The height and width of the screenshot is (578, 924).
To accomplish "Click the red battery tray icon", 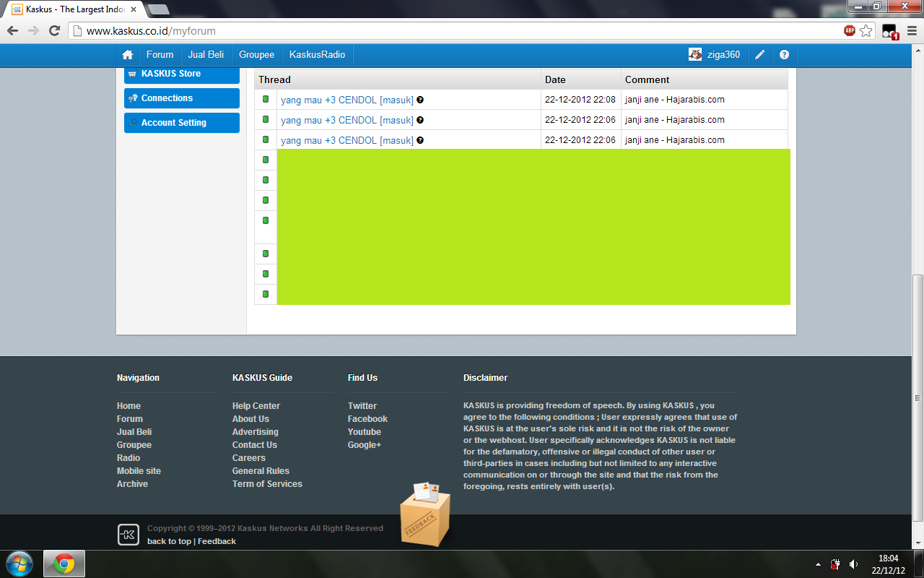I will click(835, 564).
